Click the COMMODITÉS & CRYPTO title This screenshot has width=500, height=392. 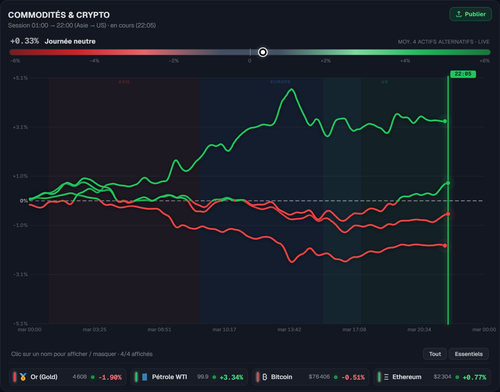tap(59, 15)
